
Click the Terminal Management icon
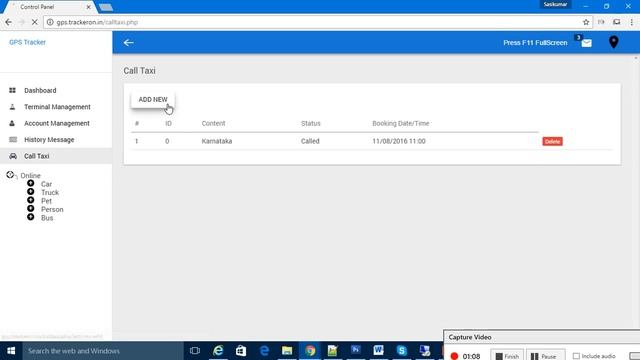(x=12, y=107)
